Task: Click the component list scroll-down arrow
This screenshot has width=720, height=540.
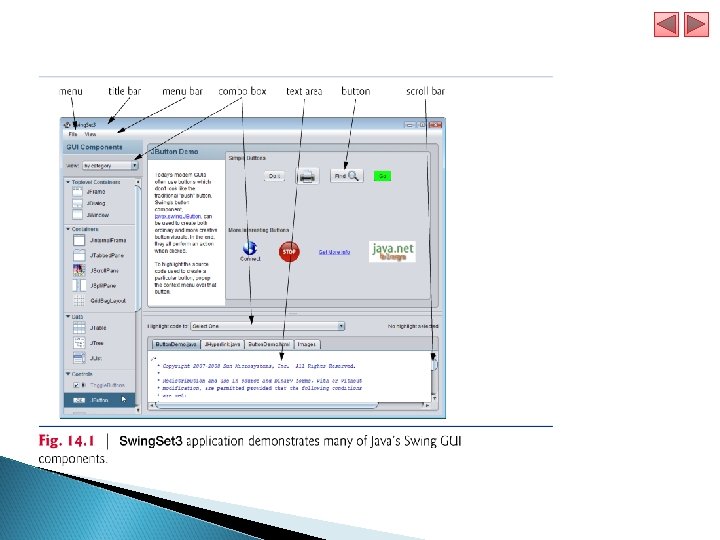Action: (138, 410)
